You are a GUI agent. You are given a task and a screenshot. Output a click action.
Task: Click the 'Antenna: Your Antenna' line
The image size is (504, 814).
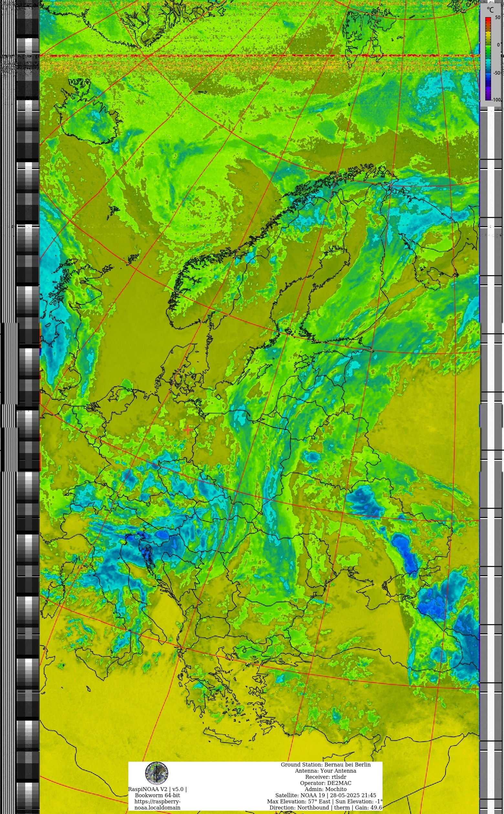coord(326,771)
